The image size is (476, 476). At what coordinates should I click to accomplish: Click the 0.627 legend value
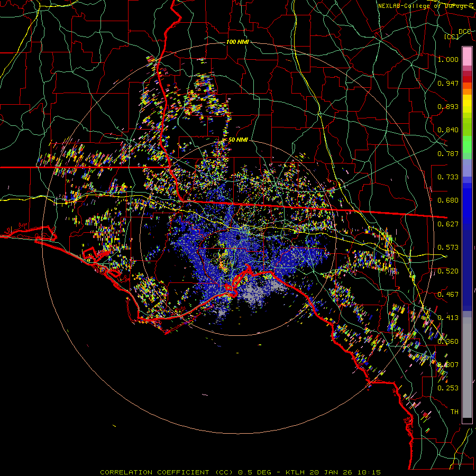click(x=448, y=224)
